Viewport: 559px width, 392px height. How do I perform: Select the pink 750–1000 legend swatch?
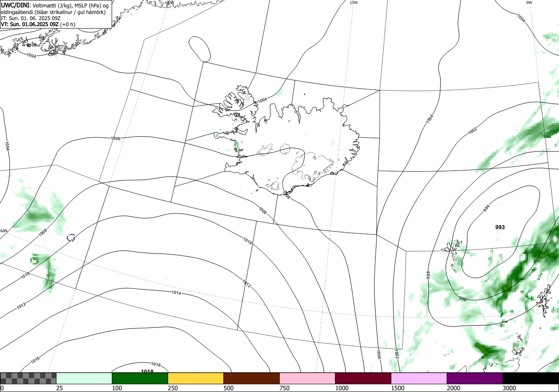307,378
